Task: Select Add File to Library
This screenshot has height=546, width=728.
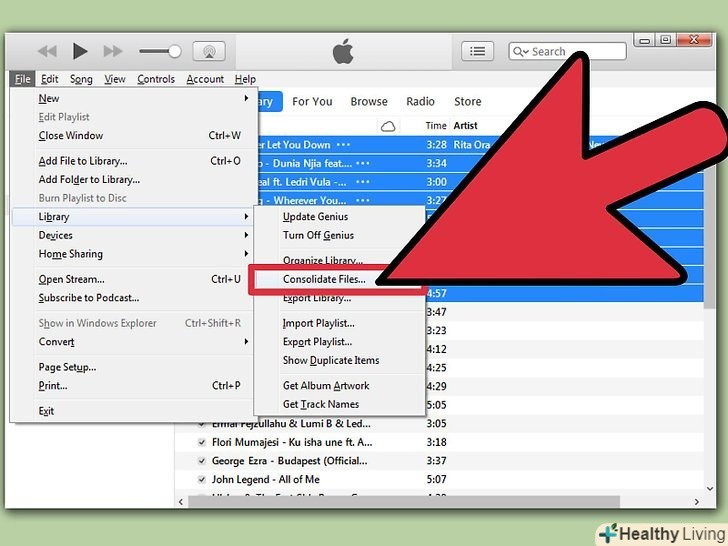Action: coord(135,161)
